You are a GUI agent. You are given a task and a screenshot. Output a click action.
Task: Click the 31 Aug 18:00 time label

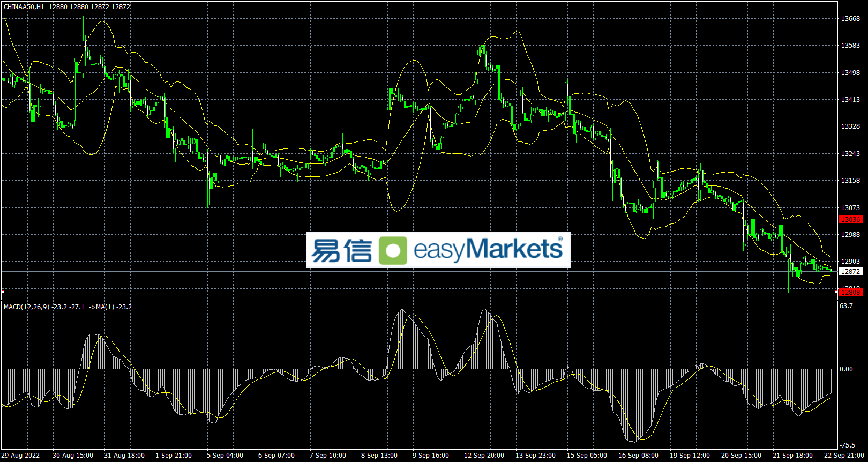click(124, 456)
